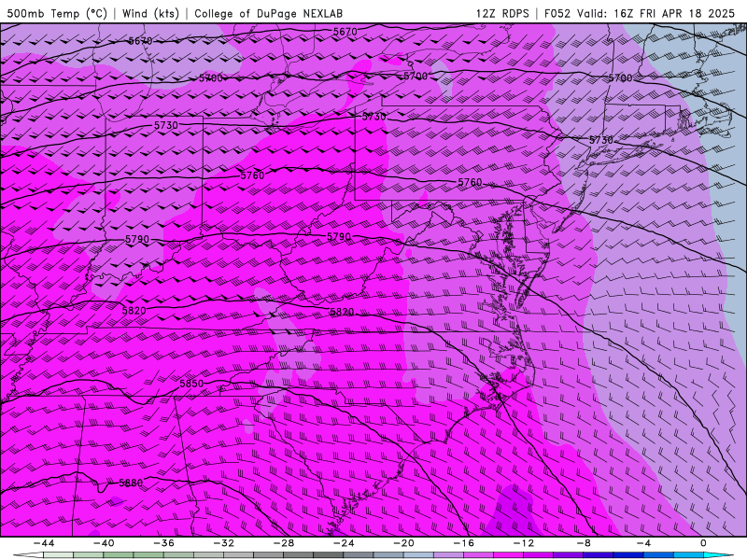Click the leftmost 5670 contour label

[x=140, y=41]
